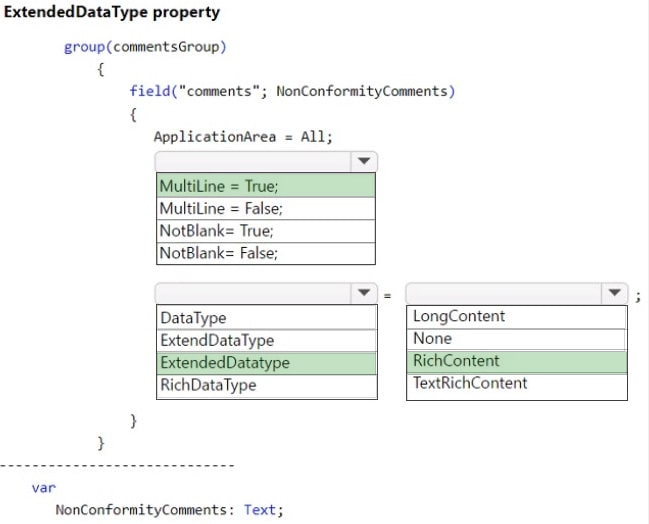The width and height of the screenshot is (649, 524).
Task: Click the 'ExtendedDataType property' heading
Action: [x=112, y=13]
